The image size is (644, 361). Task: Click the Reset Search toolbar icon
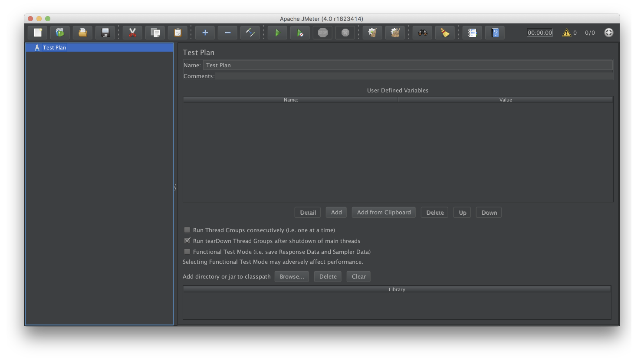click(x=445, y=33)
